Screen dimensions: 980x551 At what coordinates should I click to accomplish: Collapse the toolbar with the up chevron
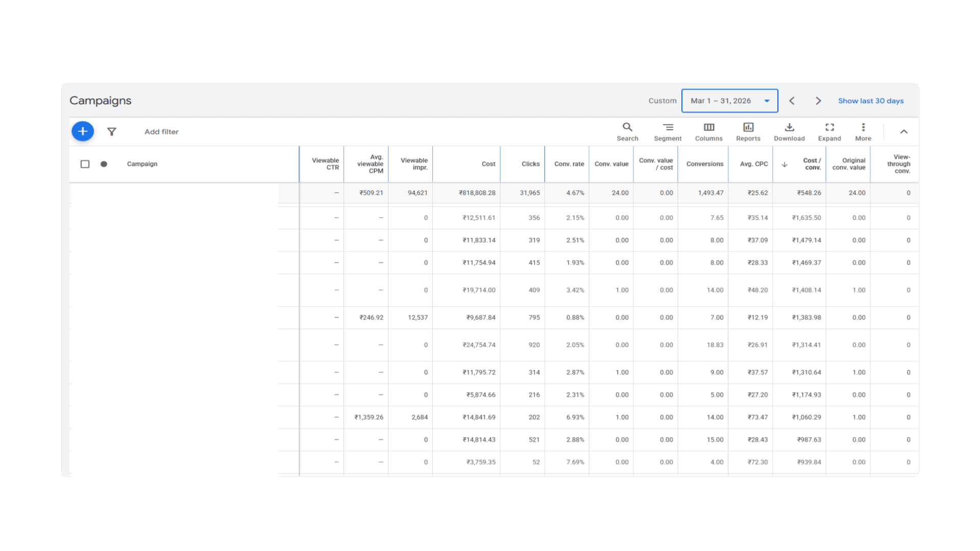point(904,132)
